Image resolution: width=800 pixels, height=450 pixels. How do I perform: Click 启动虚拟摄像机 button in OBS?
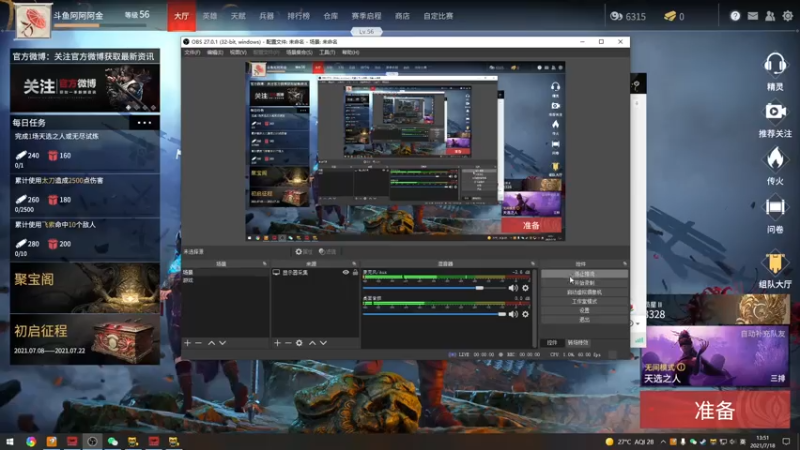point(584,292)
